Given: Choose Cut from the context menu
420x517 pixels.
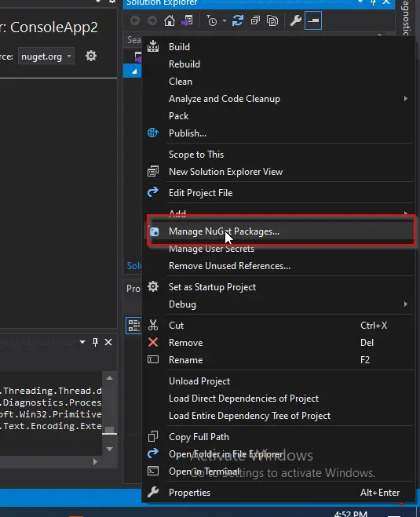Looking at the screenshot, I should tap(279, 326).
